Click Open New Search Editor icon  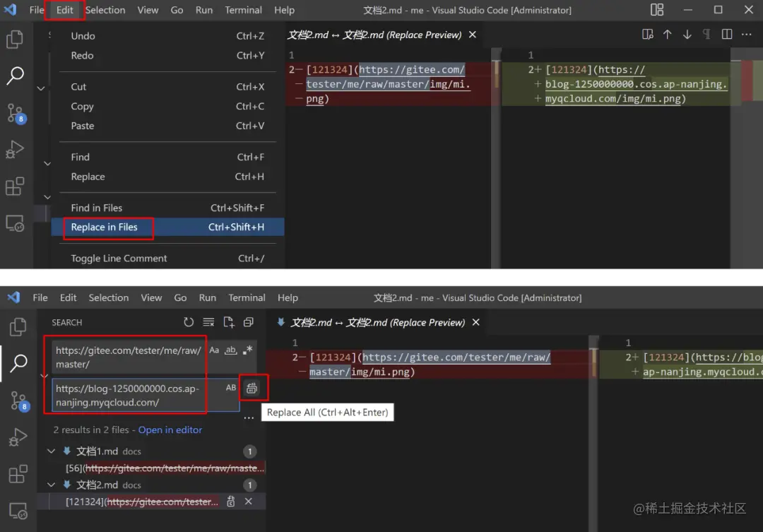tap(228, 322)
